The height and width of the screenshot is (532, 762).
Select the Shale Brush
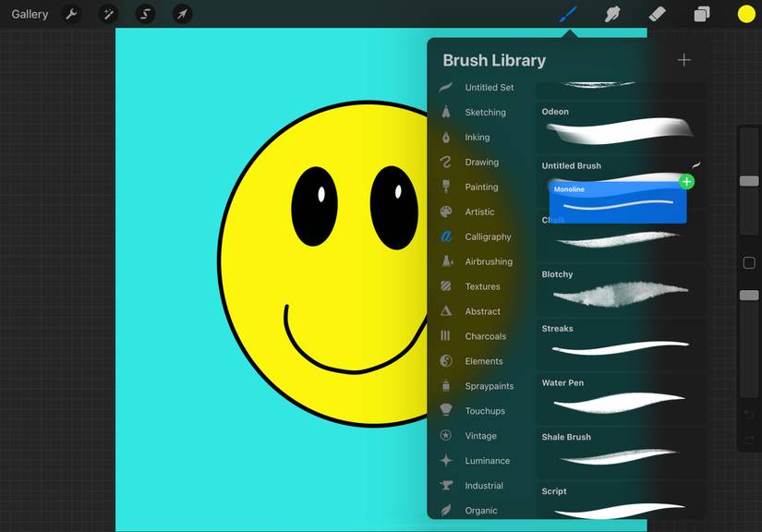click(620, 453)
